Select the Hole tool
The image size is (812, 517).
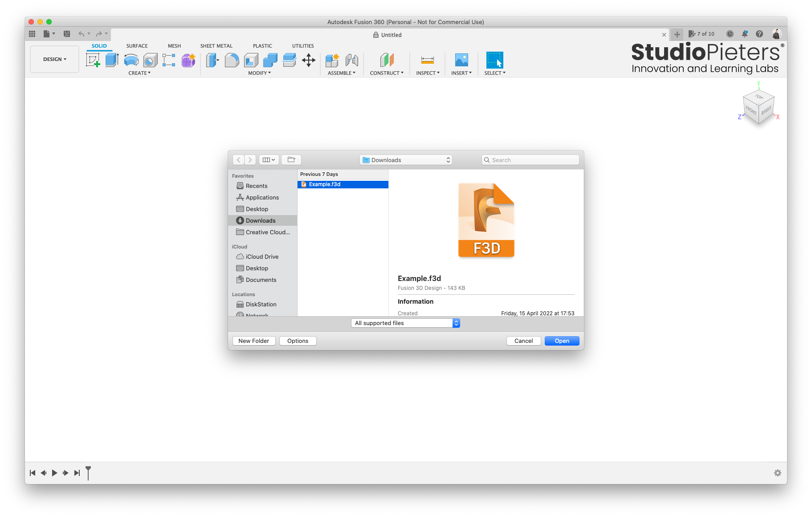tap(150, 60)
